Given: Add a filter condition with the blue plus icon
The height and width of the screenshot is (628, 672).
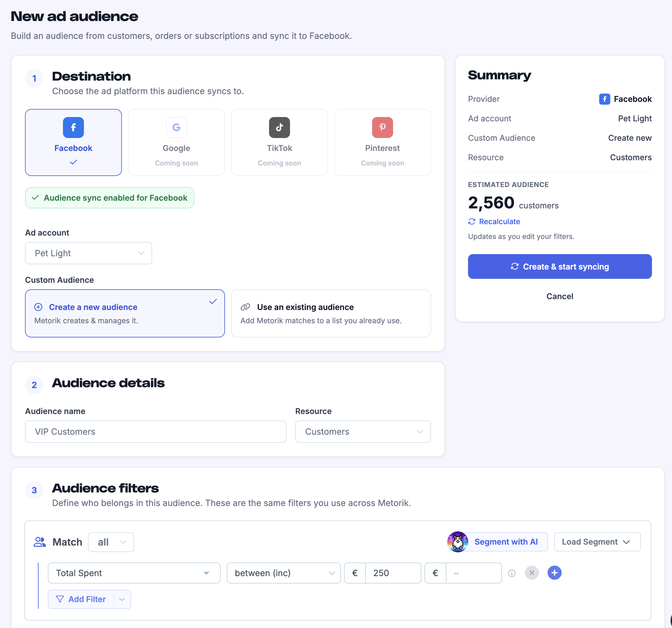Looking at the screenshot, I should coord(555,573).
